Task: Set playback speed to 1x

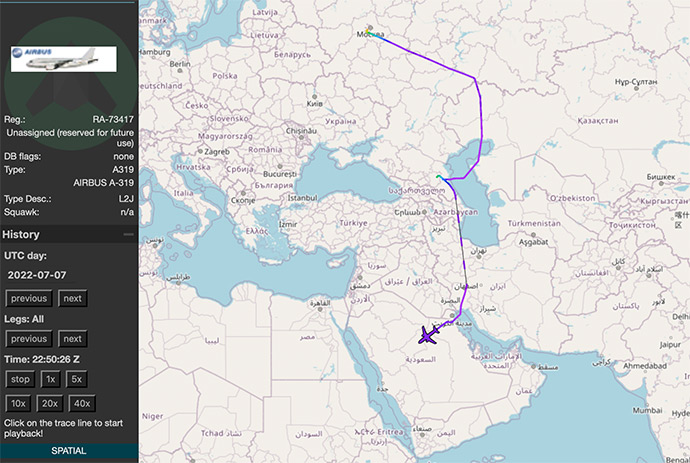Action: click(50, 380)
